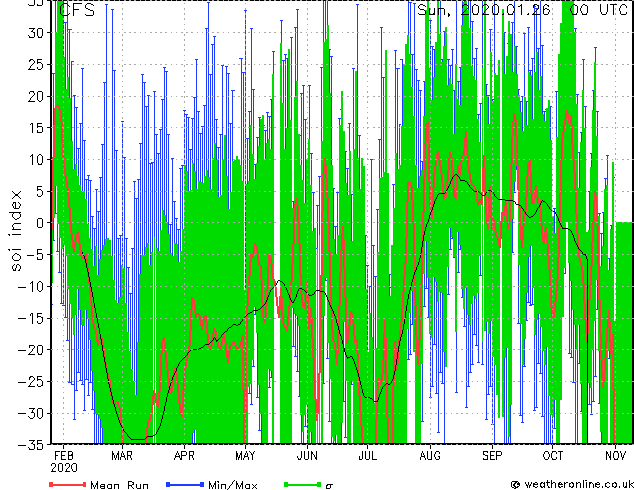Click the y-axis value 5
The width and height of the screenshot is (634, 490).
click(40, 191)
